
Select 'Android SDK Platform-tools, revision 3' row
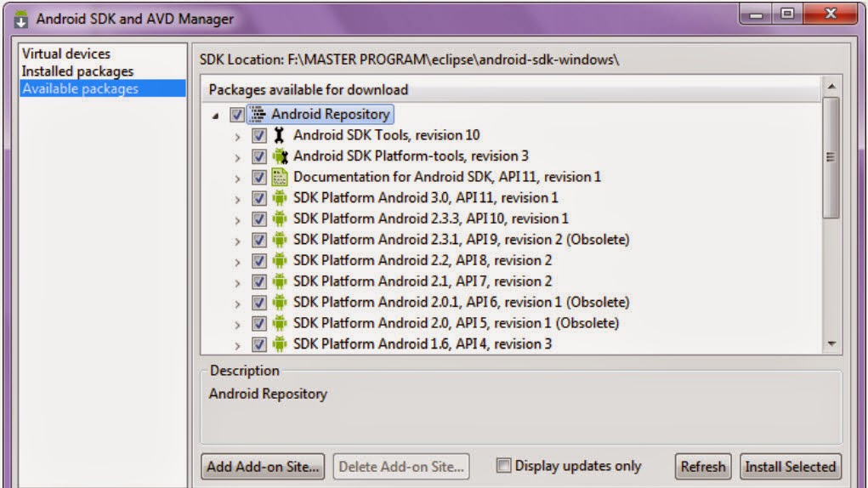pos(411,156)
